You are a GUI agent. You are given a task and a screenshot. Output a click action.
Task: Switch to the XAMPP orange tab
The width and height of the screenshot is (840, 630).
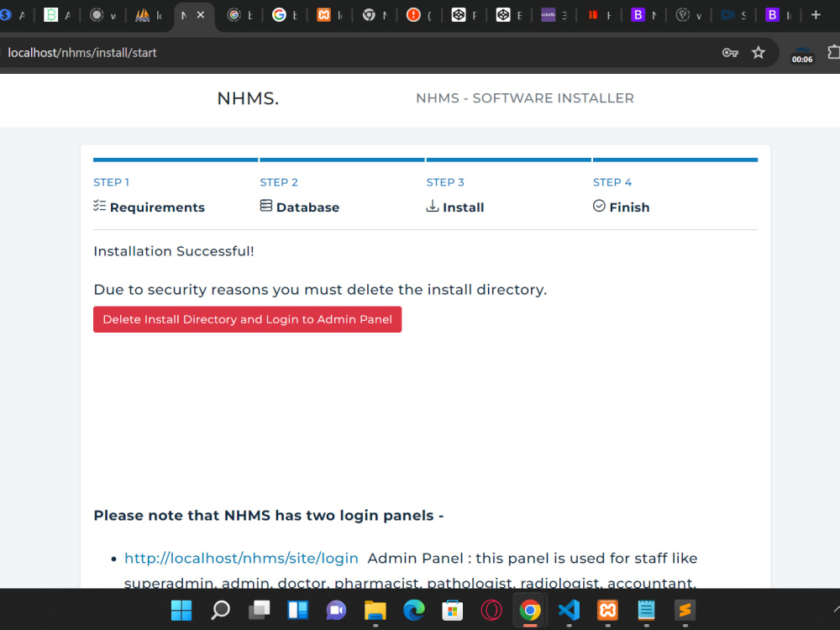coord(323,15)
